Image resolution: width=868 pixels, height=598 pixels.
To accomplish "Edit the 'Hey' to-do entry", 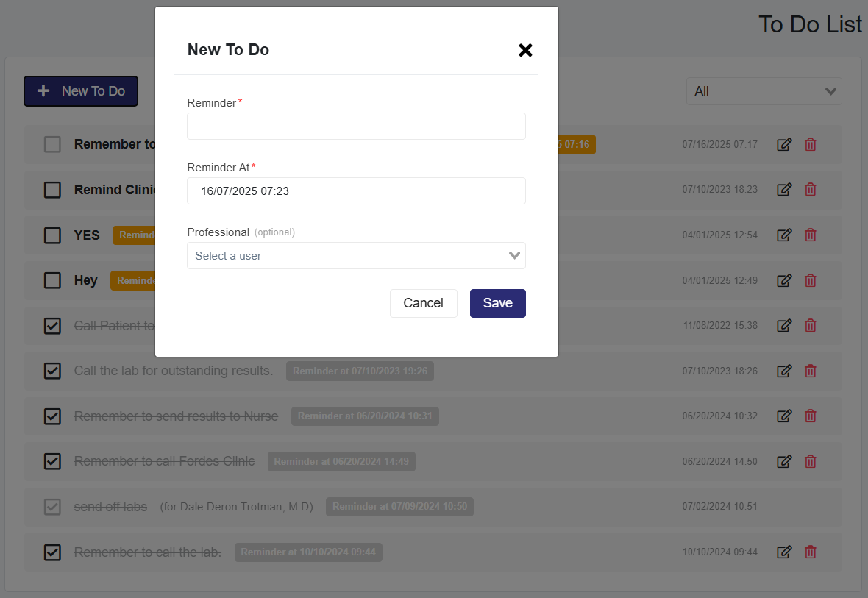I will pos(784,280).
